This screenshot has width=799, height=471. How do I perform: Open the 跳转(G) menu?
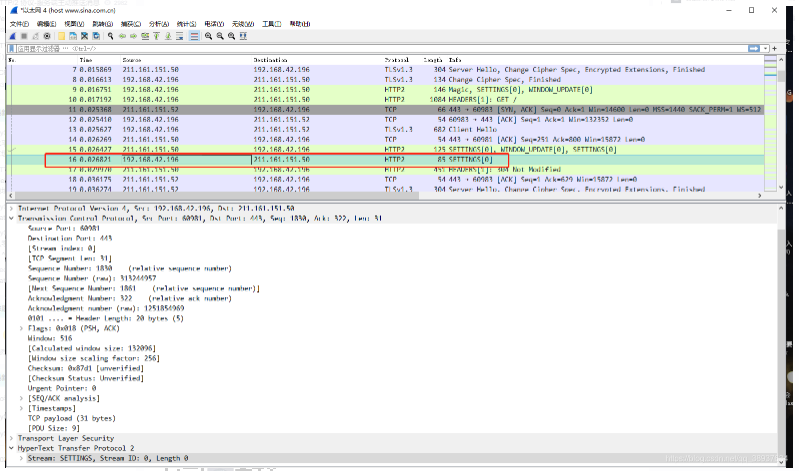click(102, 24)
